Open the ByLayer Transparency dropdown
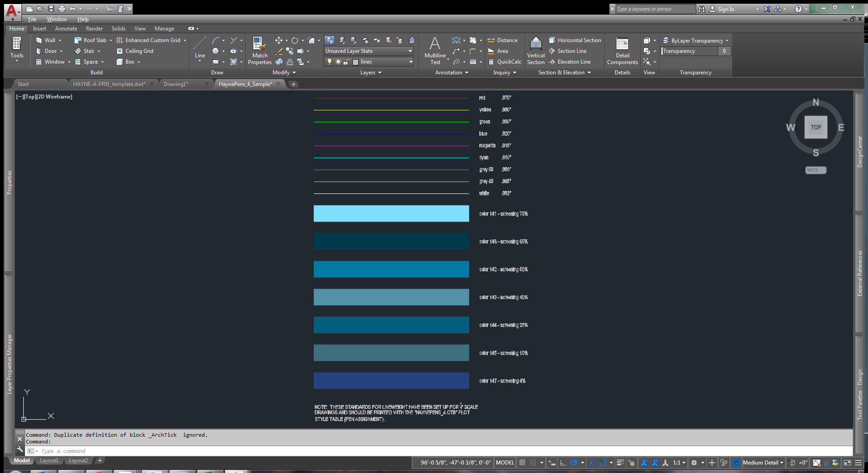Screen dimensions: 868x473 (x=696, y=40)
